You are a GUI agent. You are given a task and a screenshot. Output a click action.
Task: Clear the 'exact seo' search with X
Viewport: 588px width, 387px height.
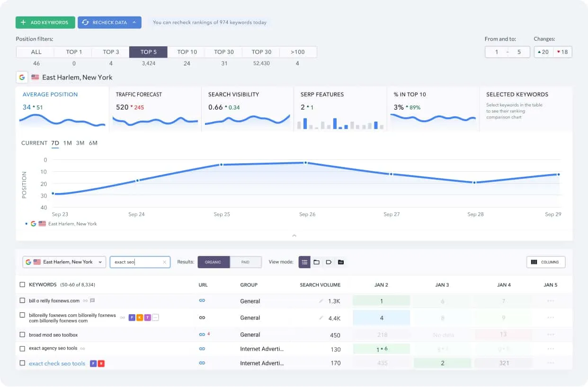coord(164,262)
